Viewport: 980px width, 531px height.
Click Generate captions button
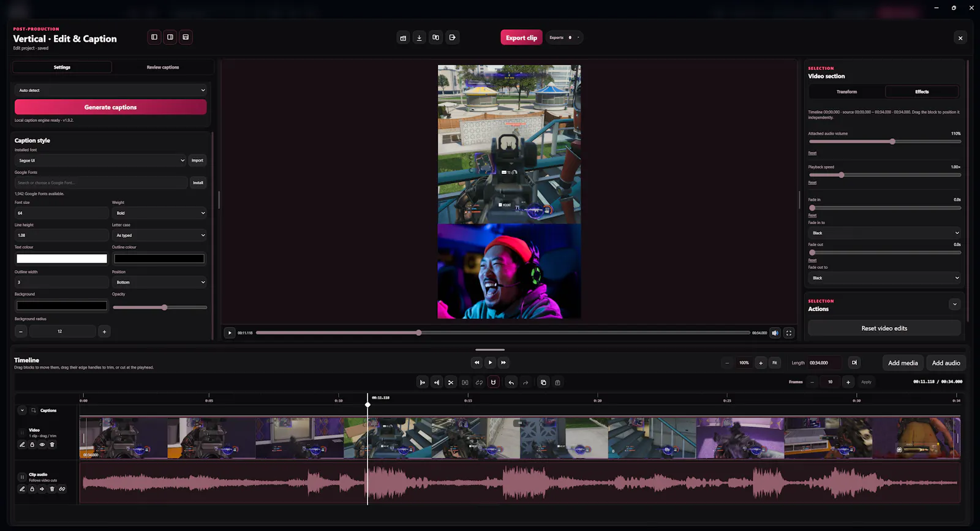click(110, 107)
